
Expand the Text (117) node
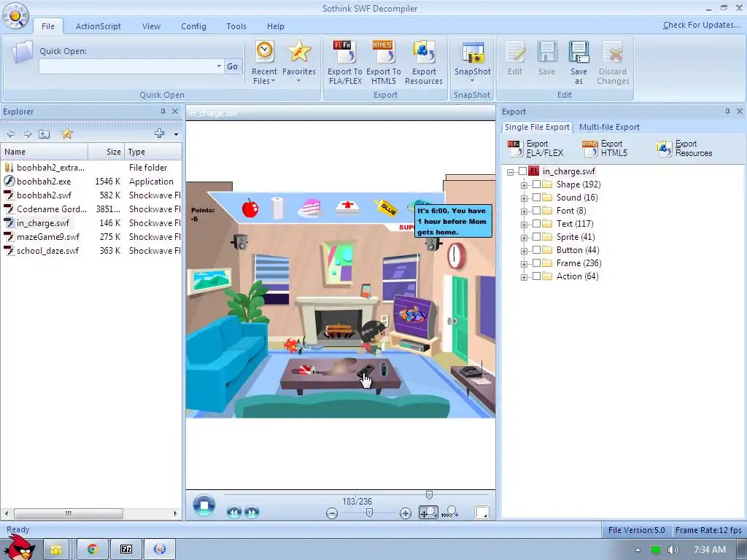(524, 225)
